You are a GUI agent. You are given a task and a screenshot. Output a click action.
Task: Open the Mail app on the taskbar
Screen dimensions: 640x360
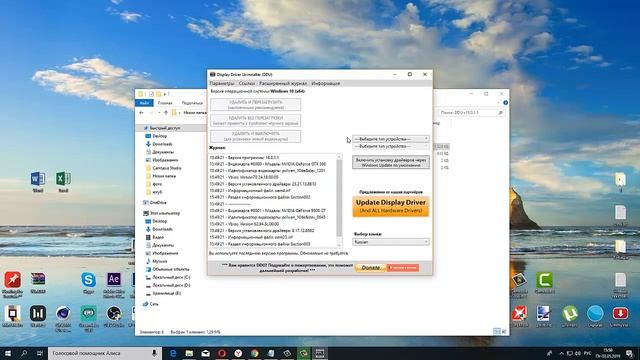(x=205, y=353)
